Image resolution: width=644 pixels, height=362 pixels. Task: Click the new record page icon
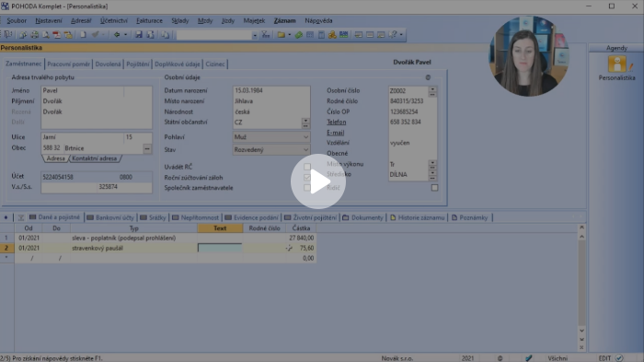pos(83,35)
